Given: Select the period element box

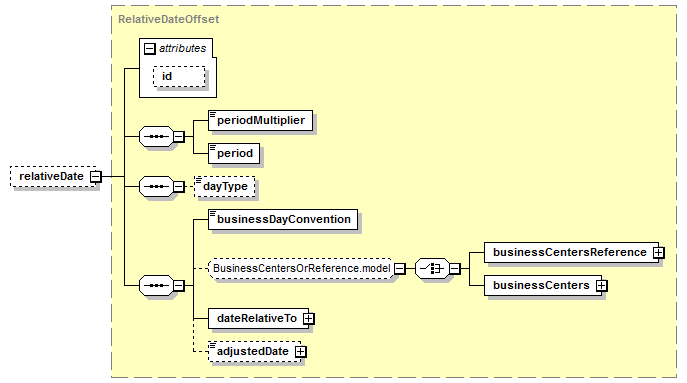Looking at the screenshot, I should (x=234, y=153).
